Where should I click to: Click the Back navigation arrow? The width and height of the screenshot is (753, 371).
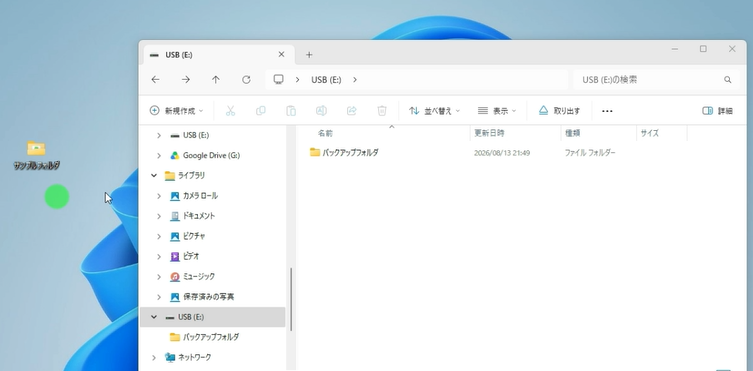click(x=155, y=80)
